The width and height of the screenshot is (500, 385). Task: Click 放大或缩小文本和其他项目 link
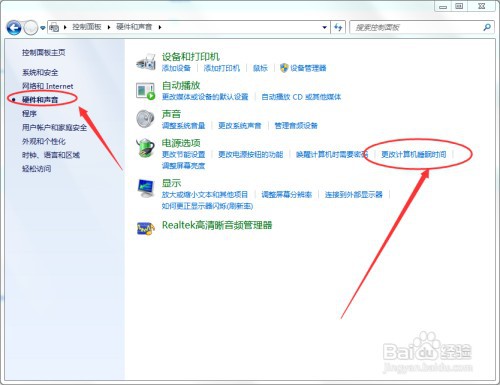click(205, 195)
